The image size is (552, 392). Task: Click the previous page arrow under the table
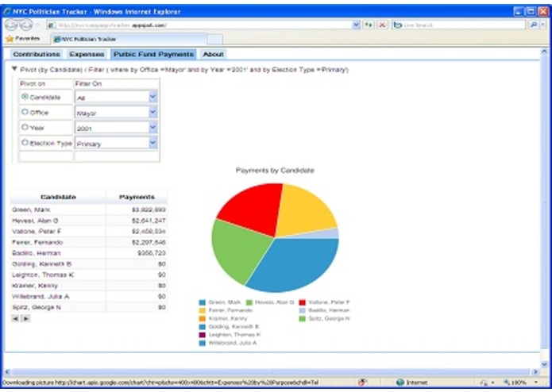coord(15,318)
